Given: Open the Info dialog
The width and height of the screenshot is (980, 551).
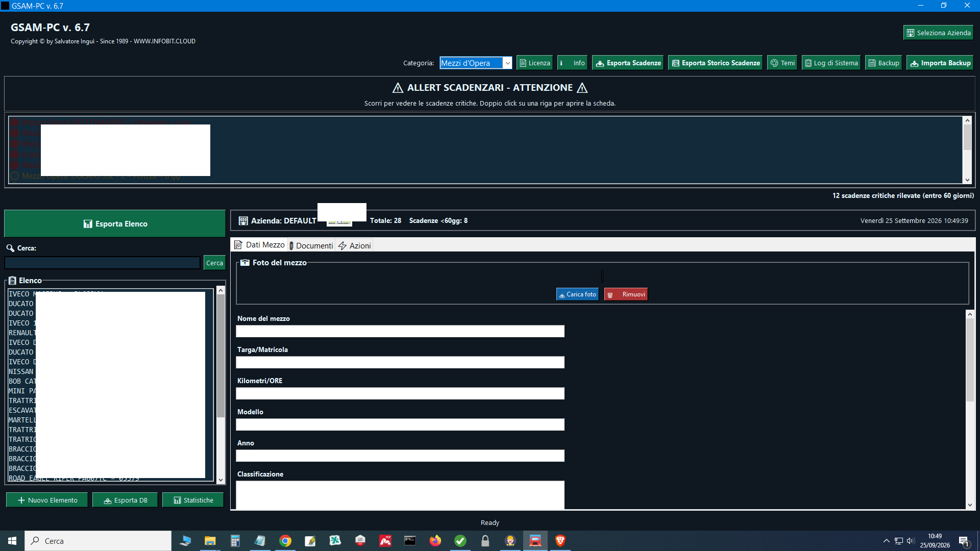Looking at the screenshot, I should [572, 63].
